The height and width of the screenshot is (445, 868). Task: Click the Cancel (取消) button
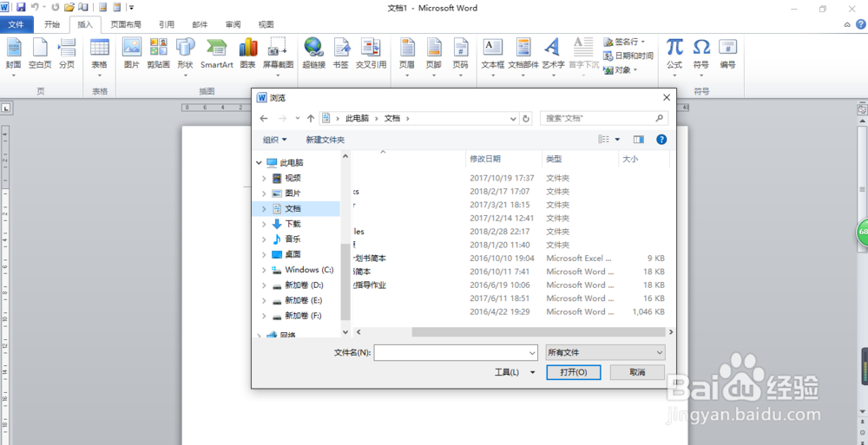[x=637, y=372]
